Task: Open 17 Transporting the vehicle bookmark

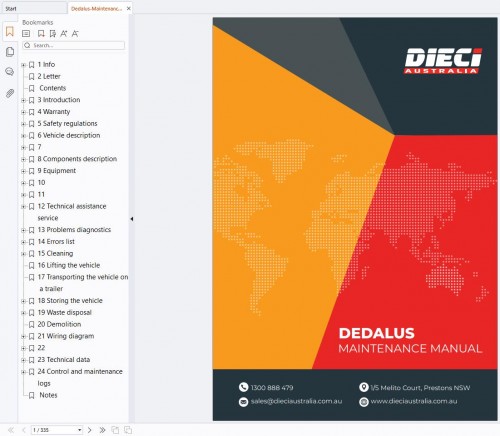Action: pyautogui.click(x=83, y=283)
